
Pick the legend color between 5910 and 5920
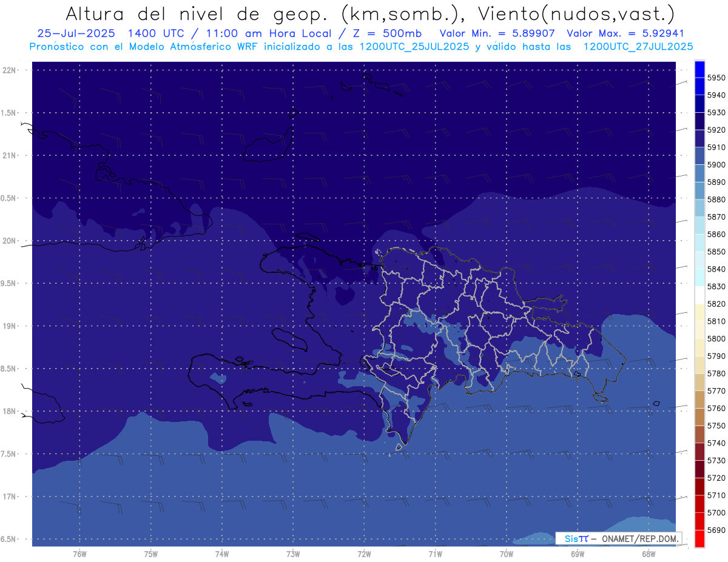click(x=699, y=139)
